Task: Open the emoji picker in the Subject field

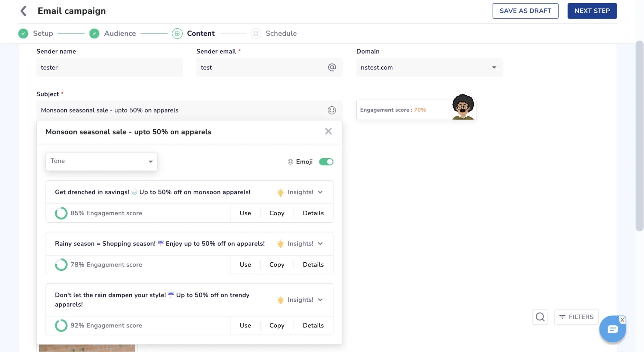Action: tap(331, 110)
